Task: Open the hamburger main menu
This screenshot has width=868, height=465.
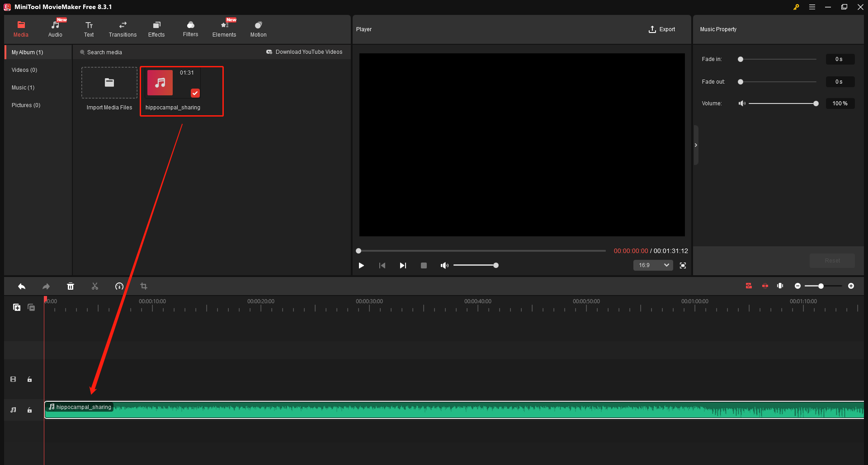Action: tap(812, 7)
